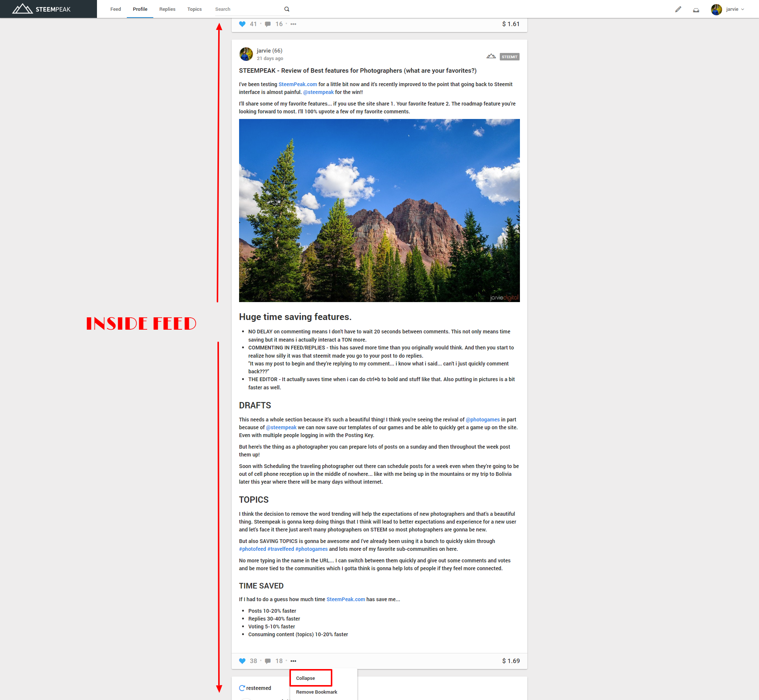Open the three-dot menu under the post

click(x=293, y=661)
